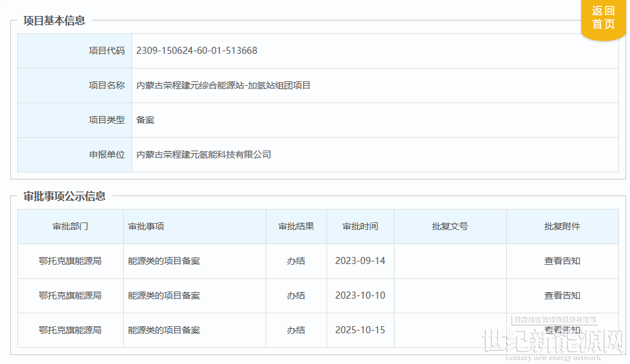This screenshot has height=364, width=630.
Task: Click the 备案 project type value
Action: [145, 120]
